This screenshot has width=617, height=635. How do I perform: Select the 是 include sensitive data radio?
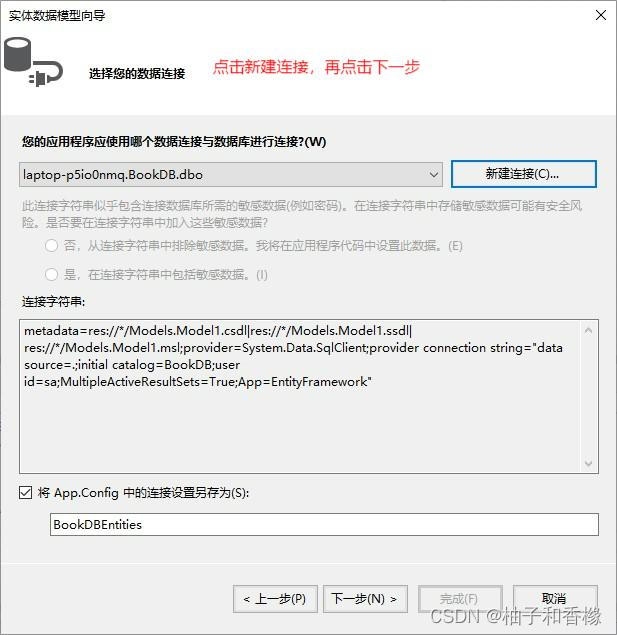51,275
